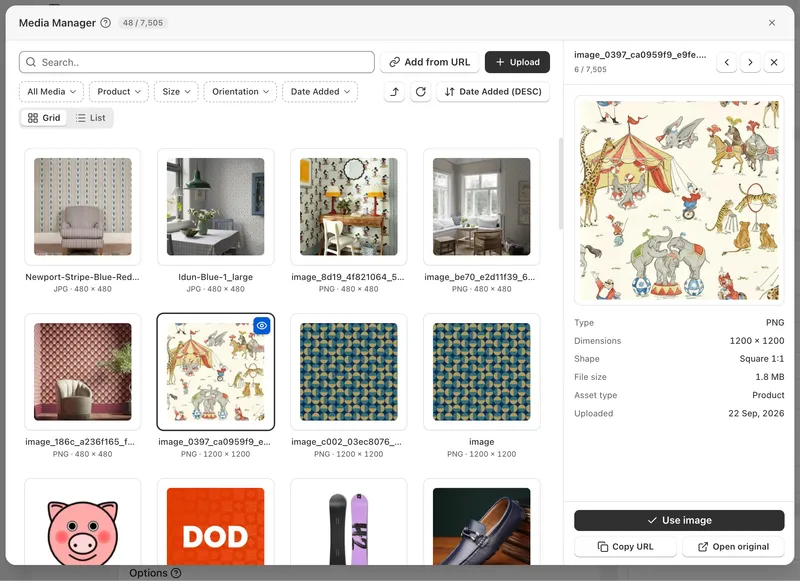
Task: Switch to List view
Action: pos(90,118)
